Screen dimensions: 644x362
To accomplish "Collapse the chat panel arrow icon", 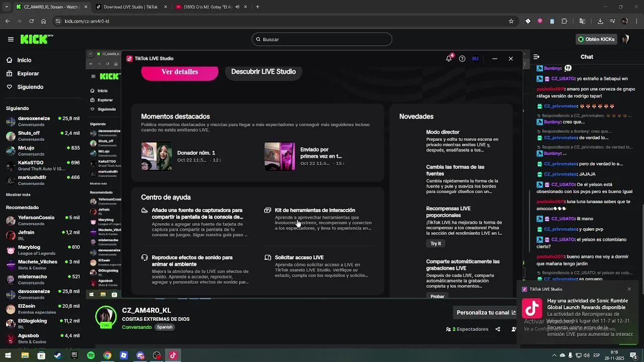I will click(536, 57).
